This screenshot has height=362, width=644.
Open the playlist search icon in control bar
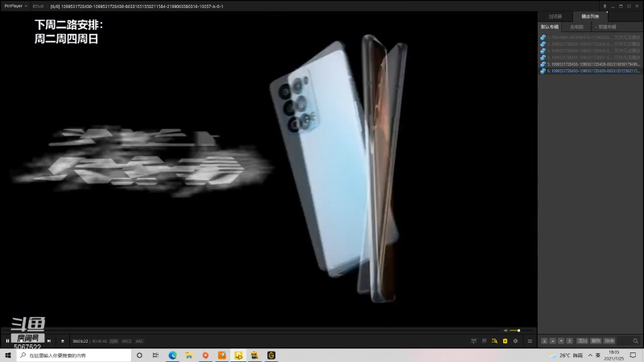pyautogui.click(x=494, y=341)
